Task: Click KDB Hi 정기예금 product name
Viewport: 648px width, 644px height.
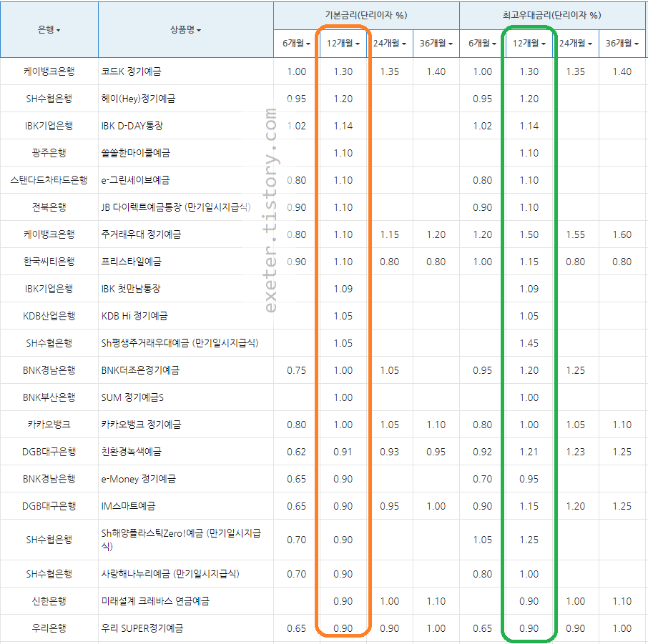Action: click(134, 316)
